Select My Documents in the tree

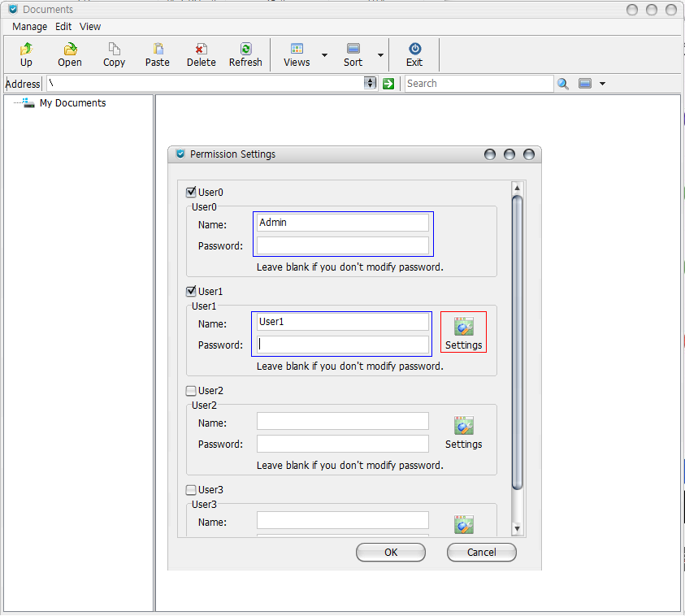(x=72, y=103)
